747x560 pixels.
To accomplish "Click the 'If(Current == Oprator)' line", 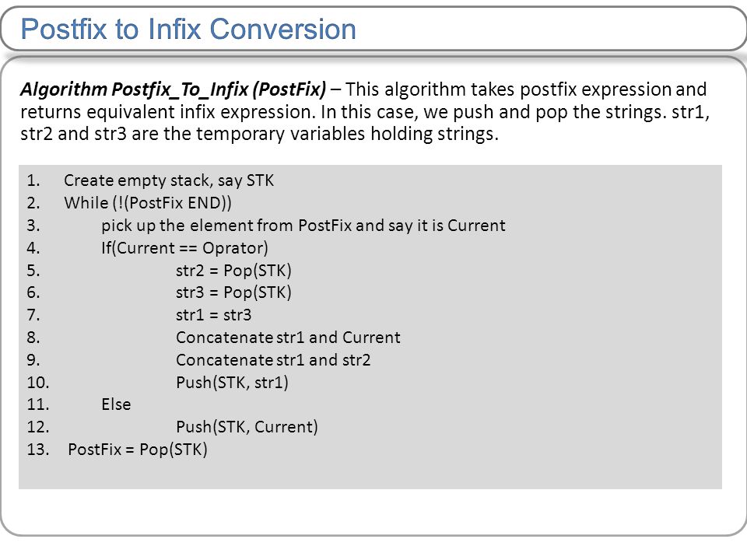I will tap(184, 248).
